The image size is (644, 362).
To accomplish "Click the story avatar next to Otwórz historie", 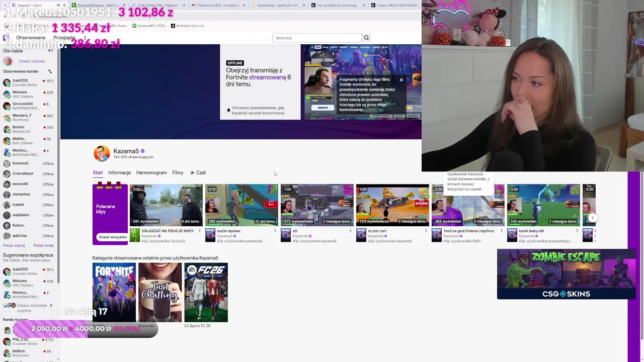I will (8, 61).
